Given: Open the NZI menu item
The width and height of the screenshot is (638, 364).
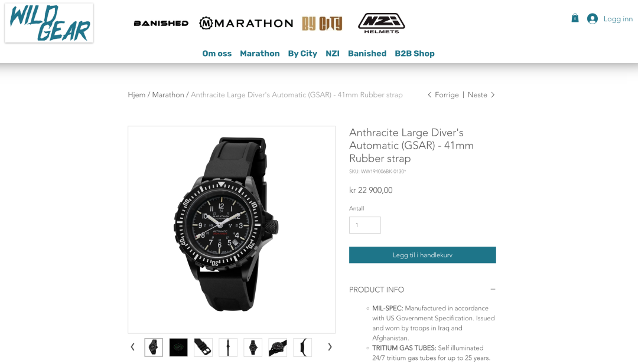Looking at the screenshot, I should [x=333, y=54].
